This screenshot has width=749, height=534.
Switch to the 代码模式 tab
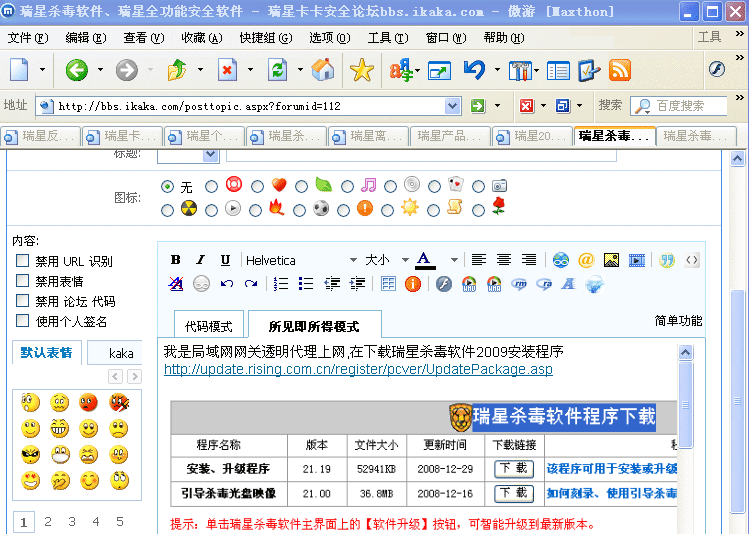209,326
